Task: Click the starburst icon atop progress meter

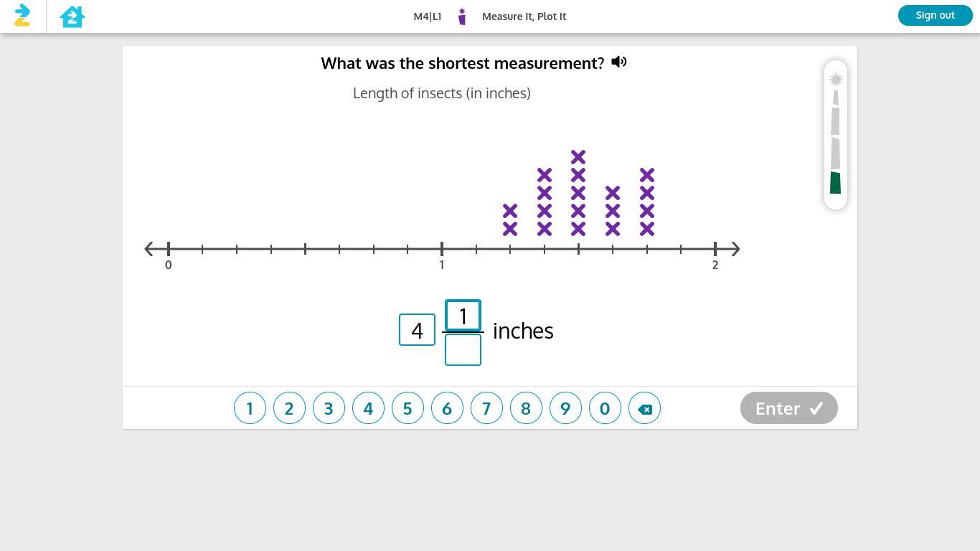Action: point(836,79)
